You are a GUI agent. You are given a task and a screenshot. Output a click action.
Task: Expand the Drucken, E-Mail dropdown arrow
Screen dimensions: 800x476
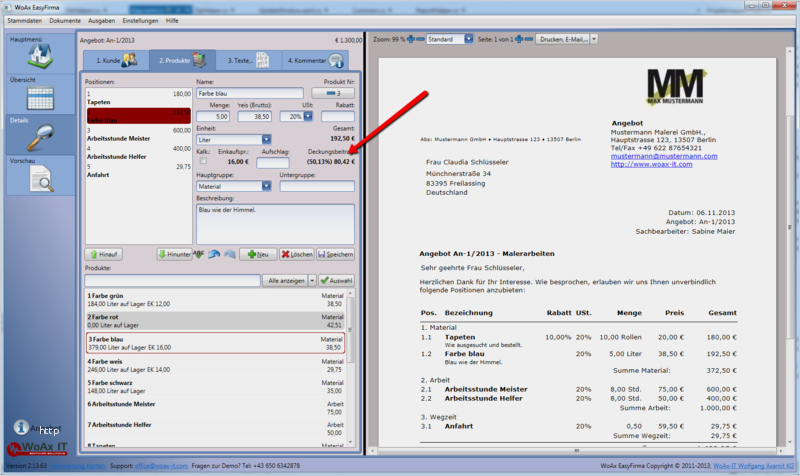(x=594, y=39)
